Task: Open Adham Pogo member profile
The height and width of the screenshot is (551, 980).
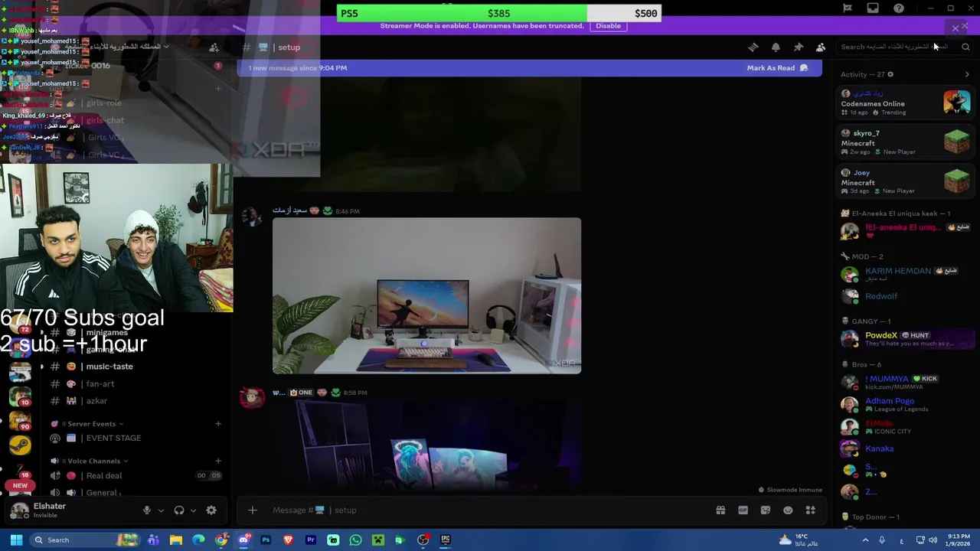Action: [x=905, y=404]
